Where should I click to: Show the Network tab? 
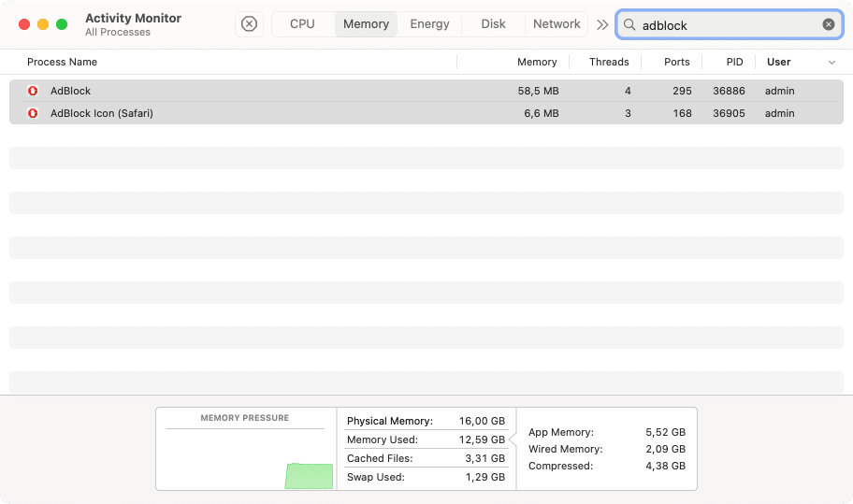[557, 24]
